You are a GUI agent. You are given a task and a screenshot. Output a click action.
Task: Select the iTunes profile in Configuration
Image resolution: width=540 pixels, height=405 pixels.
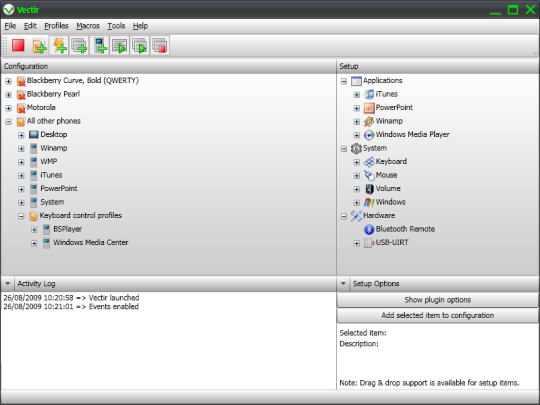click(51, 175)
